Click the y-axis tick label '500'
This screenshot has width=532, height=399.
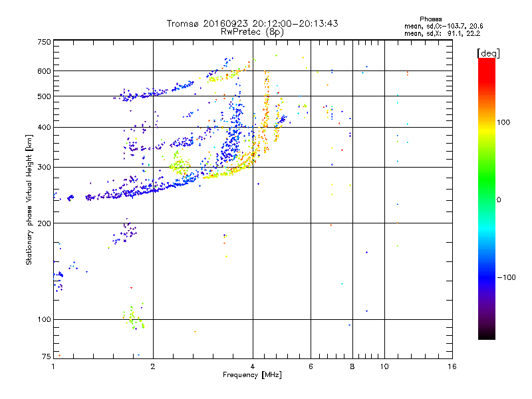tap(44, 96)
